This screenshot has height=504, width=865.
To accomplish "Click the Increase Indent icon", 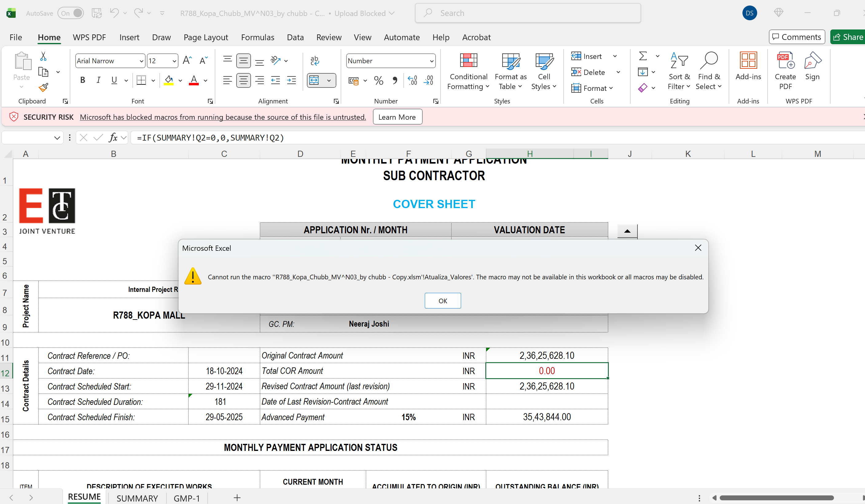I will (x=292, y=80).
